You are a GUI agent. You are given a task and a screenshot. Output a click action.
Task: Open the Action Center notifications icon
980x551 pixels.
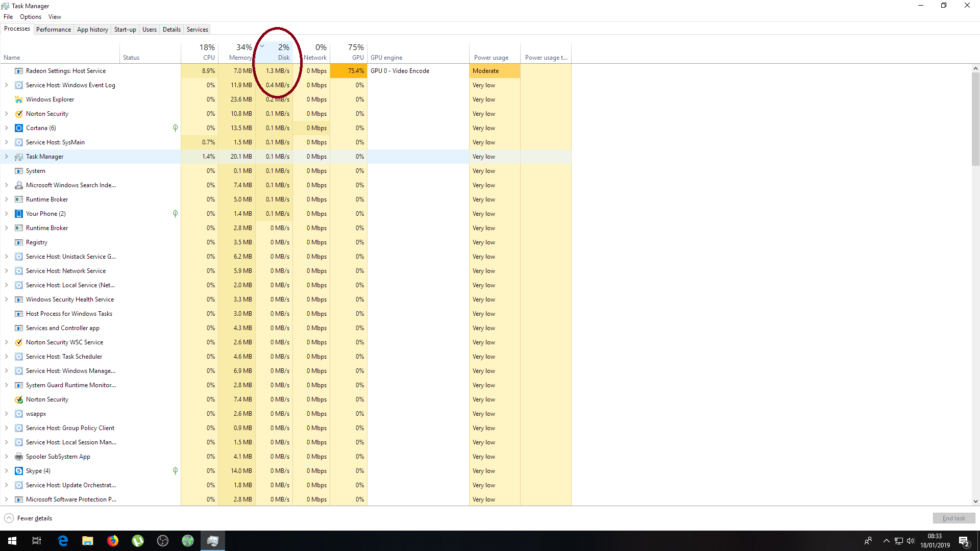click(964, 541)
